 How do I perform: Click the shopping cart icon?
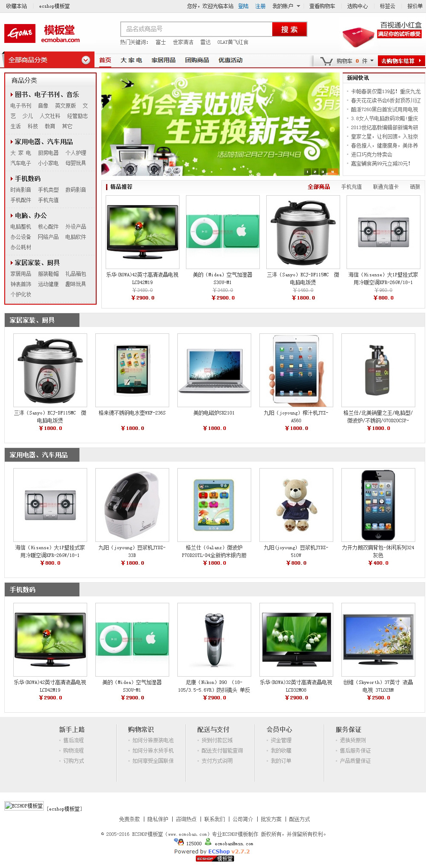coord(327,61)
